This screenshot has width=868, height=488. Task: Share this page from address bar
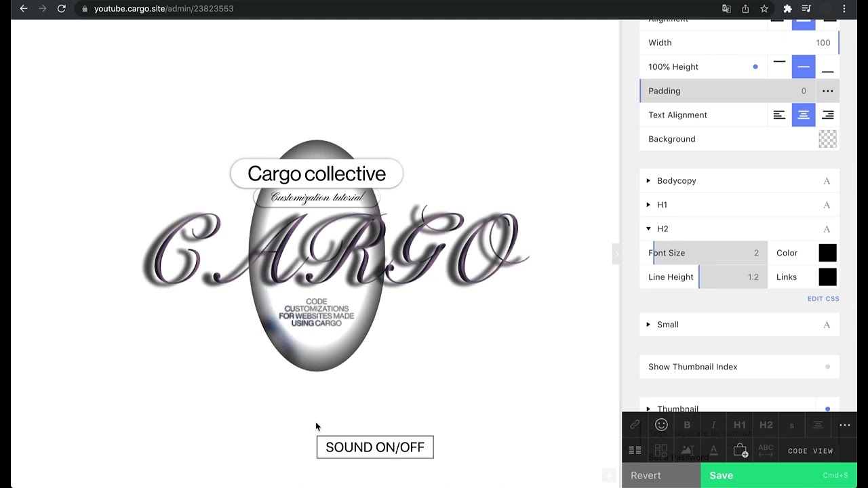(x=745, y=9)
